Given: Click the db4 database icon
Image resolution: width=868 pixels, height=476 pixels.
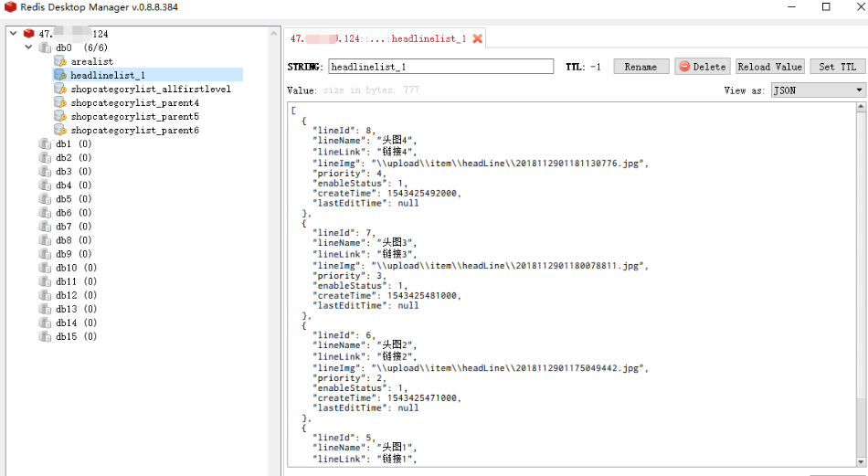Looking at the screenshot, I should pyautogui.click(x=45, y=185).
